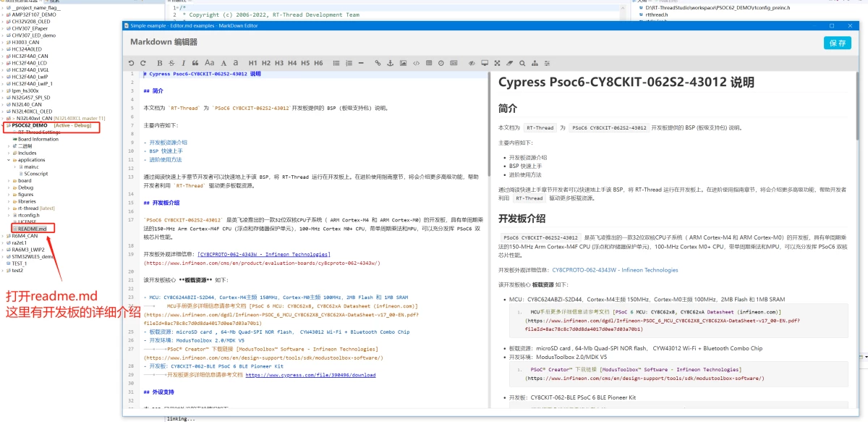Select rtconfig.h in the project tree
Viewport: 868px width, 422px height.
click(x=28, y=215)
